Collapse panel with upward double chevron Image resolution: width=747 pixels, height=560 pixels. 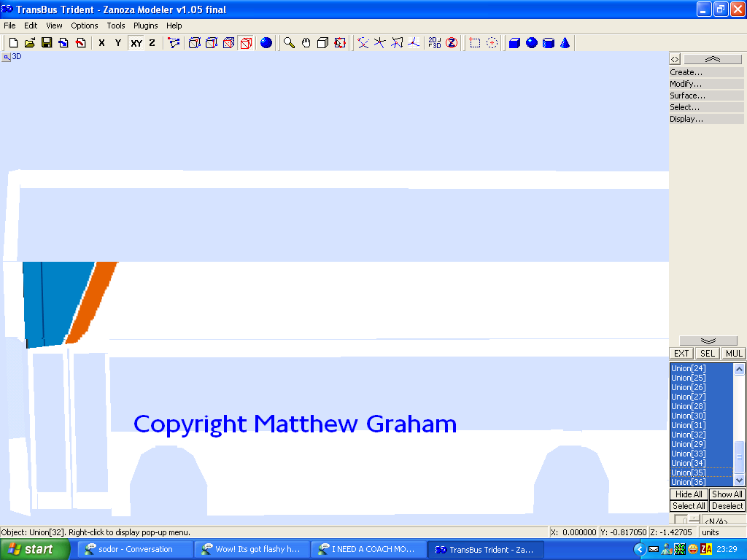coord(713,59)
